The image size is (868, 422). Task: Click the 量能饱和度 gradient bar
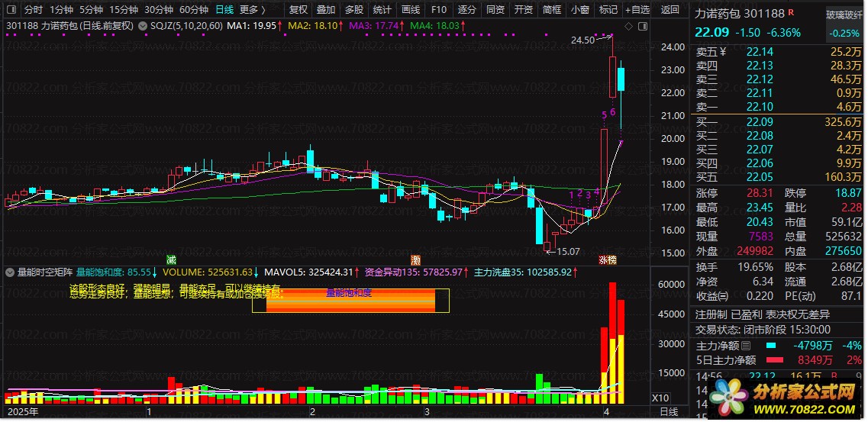(350, 301)
